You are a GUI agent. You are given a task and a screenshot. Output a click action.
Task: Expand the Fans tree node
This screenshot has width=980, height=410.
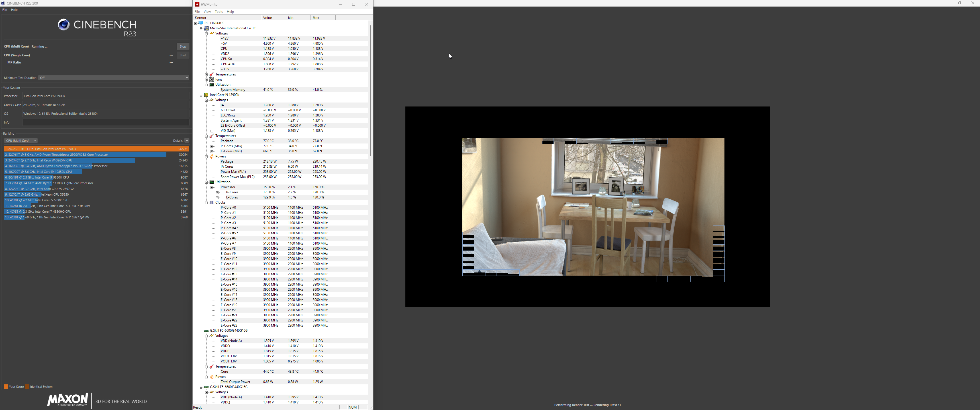coord(206,79)
